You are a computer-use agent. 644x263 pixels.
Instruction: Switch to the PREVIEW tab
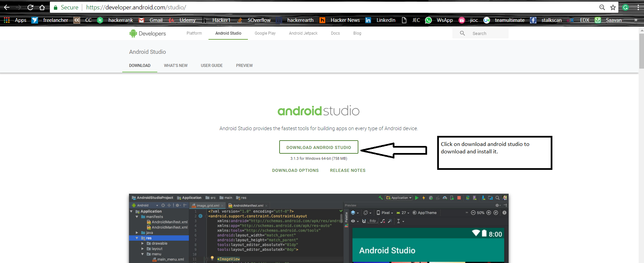point(244,66)
